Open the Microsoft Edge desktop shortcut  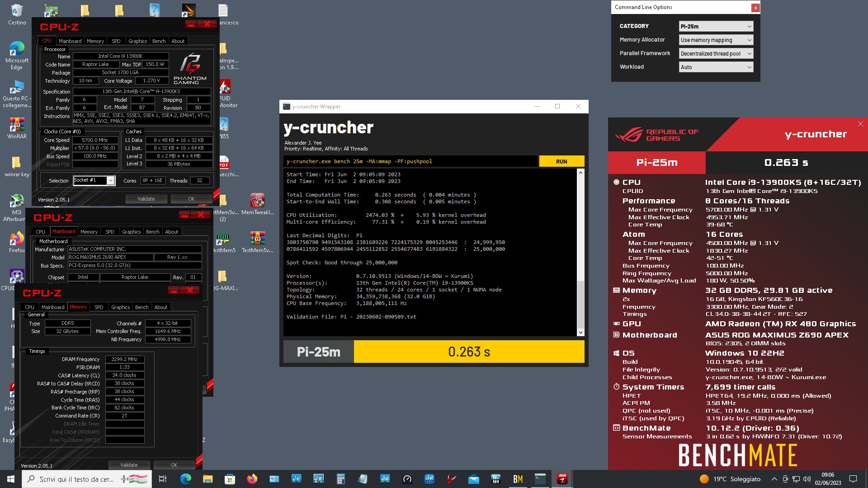[17, 55]
